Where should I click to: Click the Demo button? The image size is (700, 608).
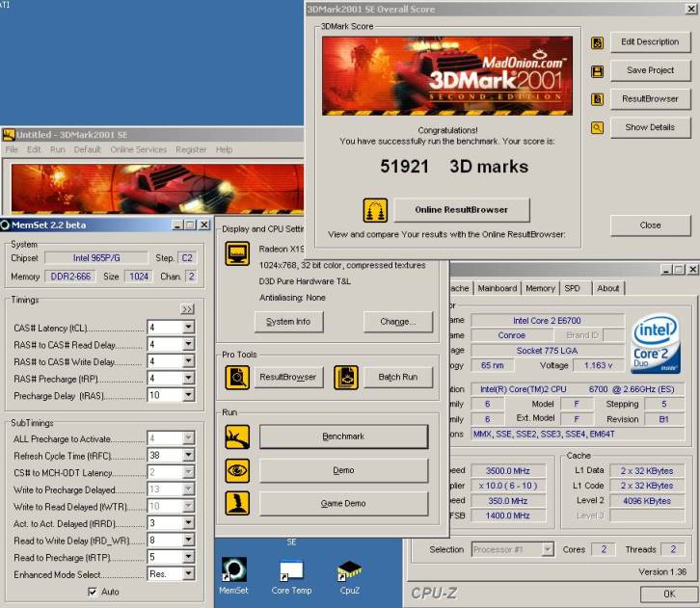point(343,470)
